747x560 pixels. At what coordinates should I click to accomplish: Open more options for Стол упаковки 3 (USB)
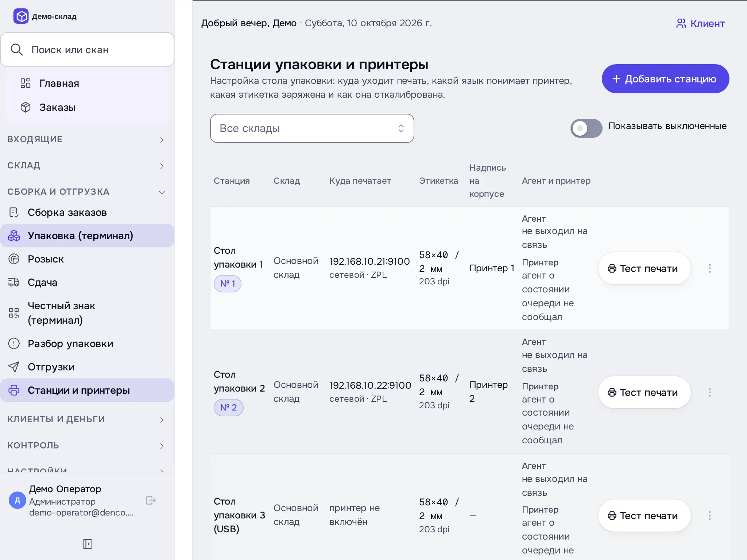tap(710, 516)
